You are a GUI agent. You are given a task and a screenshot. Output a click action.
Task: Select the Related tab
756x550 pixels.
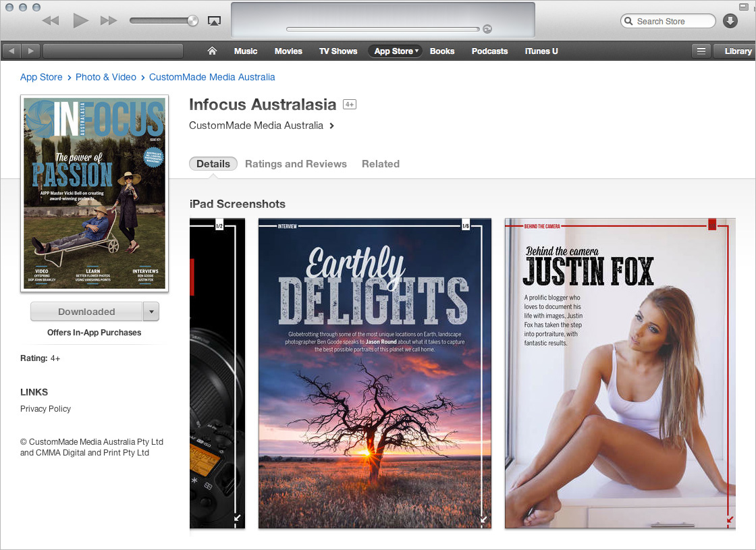coord(380,164)
